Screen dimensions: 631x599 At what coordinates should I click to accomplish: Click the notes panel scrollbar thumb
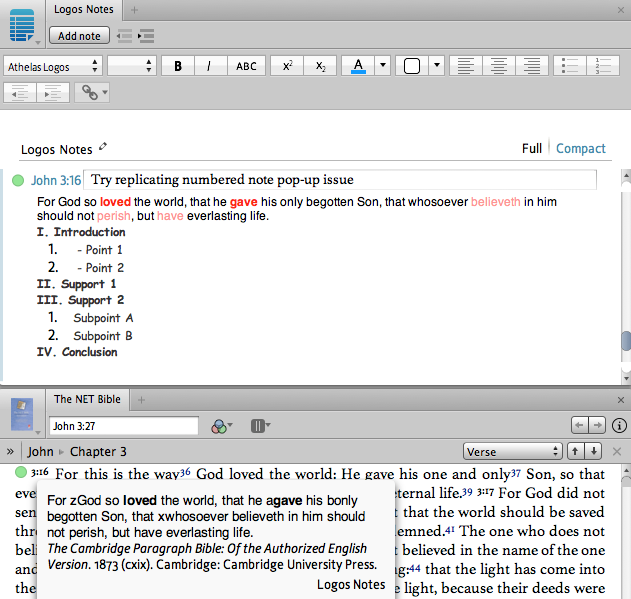click(626, 341)
